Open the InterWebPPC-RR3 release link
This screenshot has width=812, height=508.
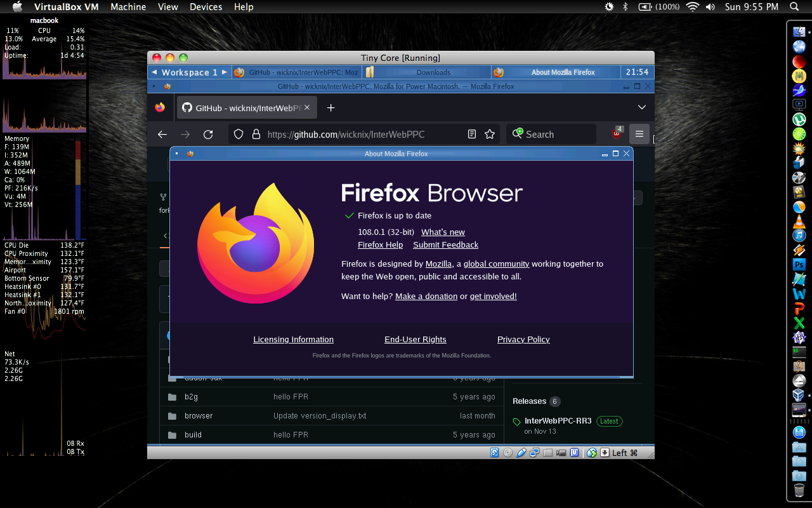(558, 421)
